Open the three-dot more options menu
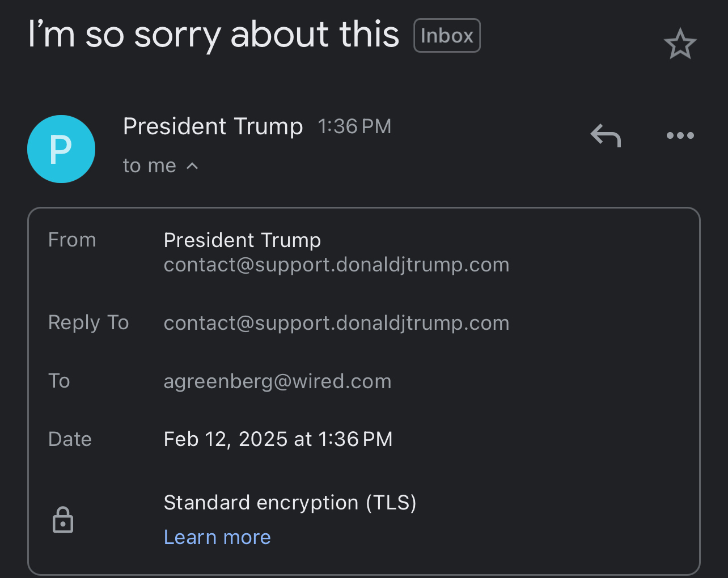Screen dimensions: 728x578 point(680,136)
